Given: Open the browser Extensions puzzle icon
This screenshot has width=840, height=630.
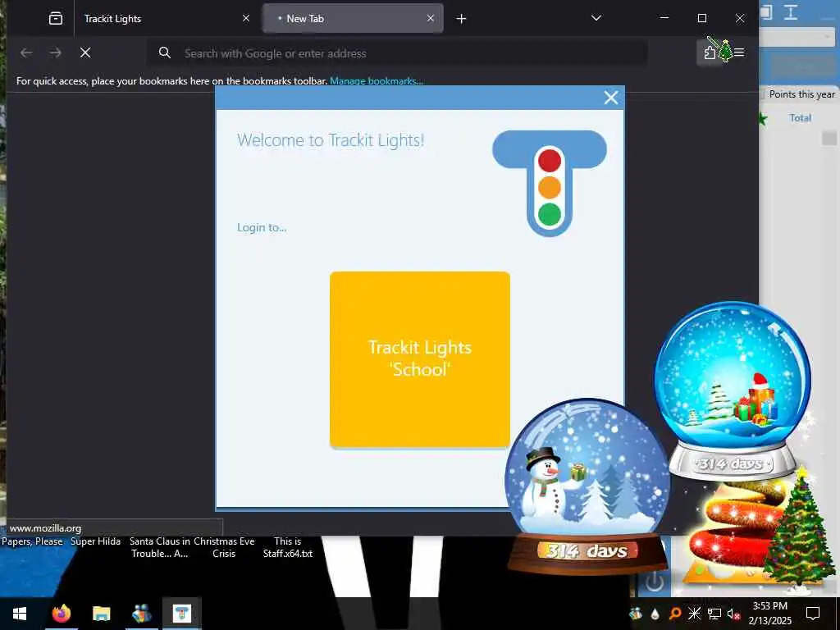Looking at the screenshot, I should click(710, 52).
